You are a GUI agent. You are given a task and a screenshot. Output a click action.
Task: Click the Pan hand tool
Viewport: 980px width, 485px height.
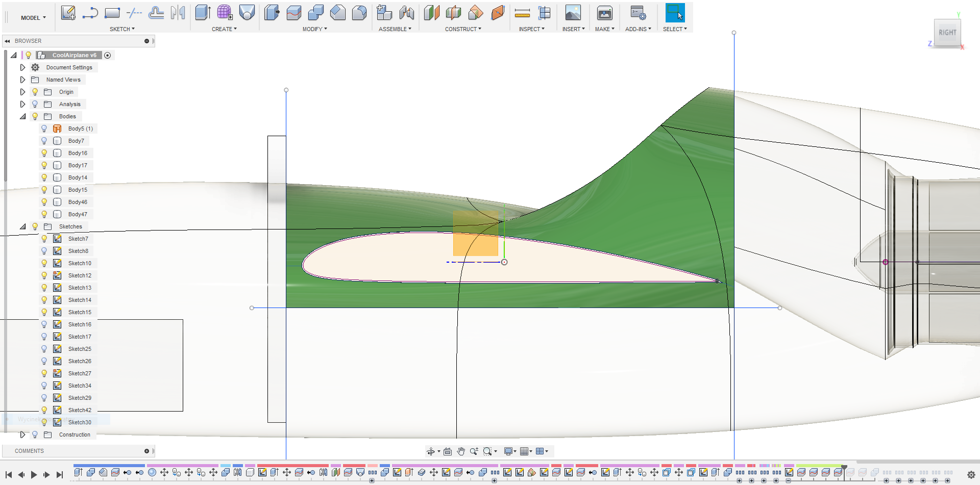pyautogui.click(x=461, y=451)
